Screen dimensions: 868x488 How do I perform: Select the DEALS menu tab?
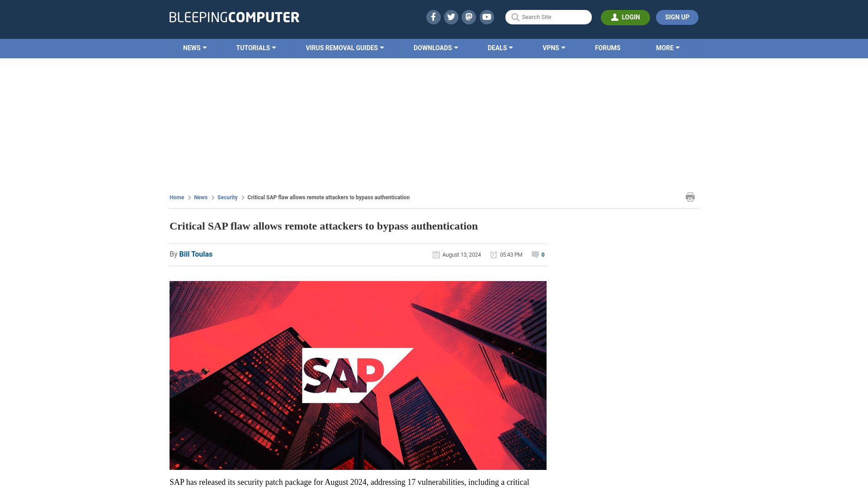pyautogui.click(x=500, y=47)
